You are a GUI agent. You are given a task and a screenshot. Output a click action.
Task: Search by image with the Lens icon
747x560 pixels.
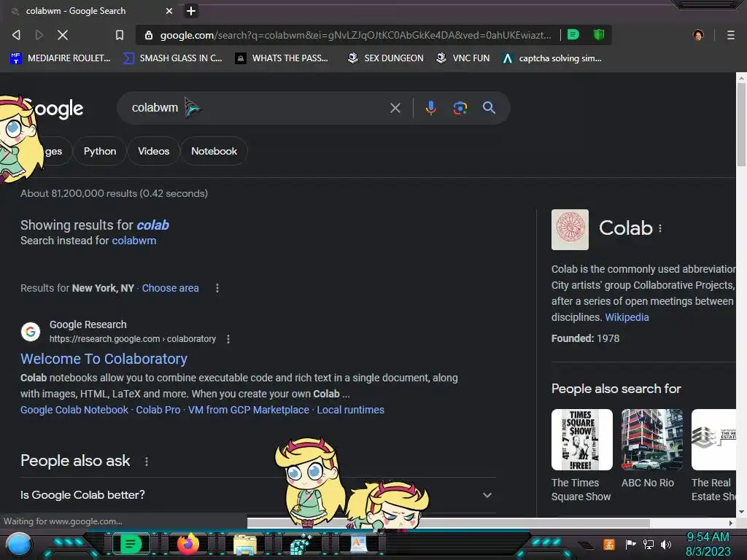coord(460,108)
